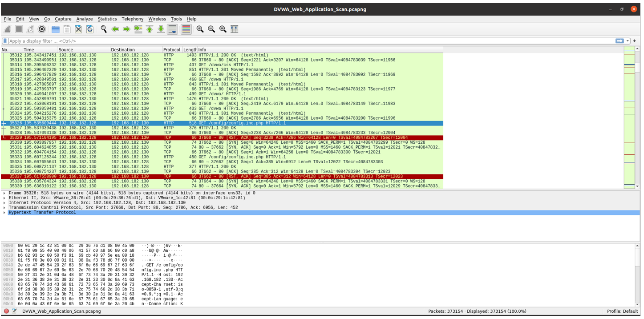Add a display filter button with plus

tap(635, 41)
